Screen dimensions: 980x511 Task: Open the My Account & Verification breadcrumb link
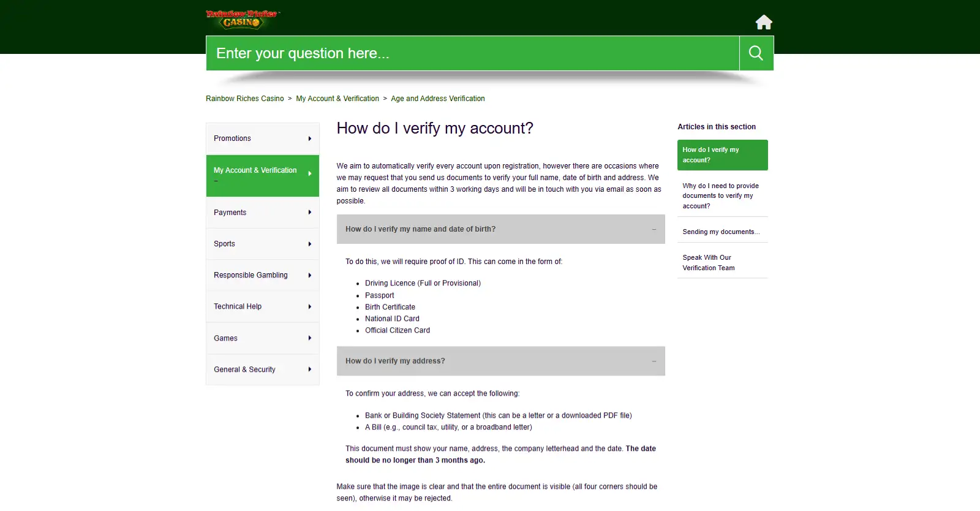[337, 99]
